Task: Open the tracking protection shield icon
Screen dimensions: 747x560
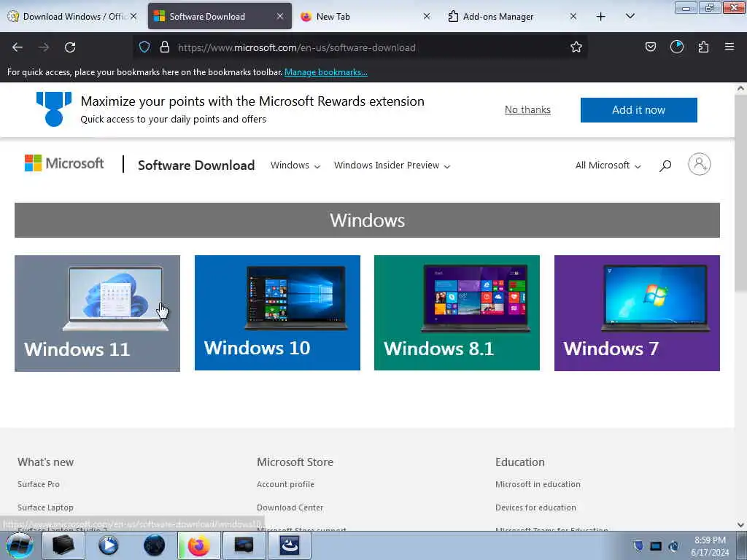Action: tap(144, 47)
